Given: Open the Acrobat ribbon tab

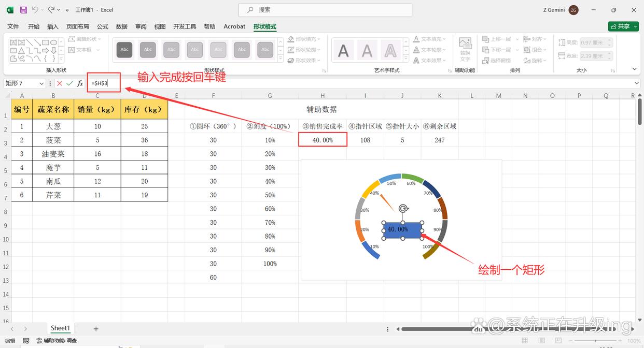Looking at the screenshot, I should click(x=234, y=26).
